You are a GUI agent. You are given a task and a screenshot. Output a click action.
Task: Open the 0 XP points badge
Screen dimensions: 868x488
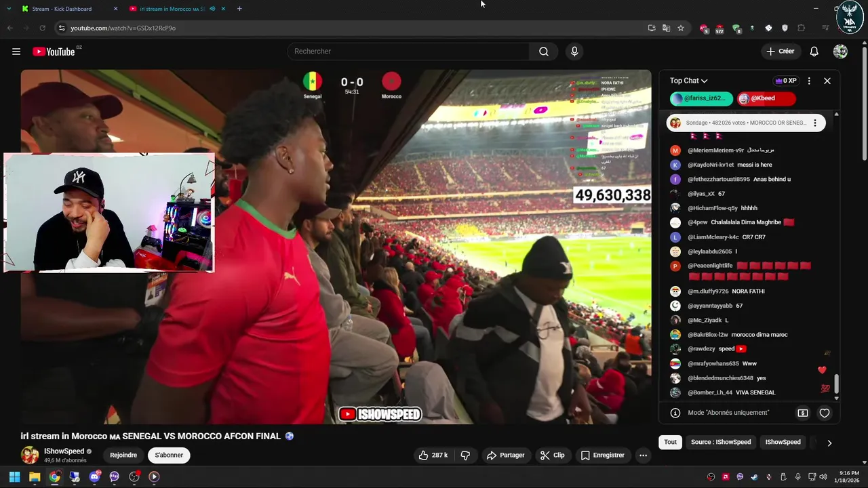[x=786, y=81]
